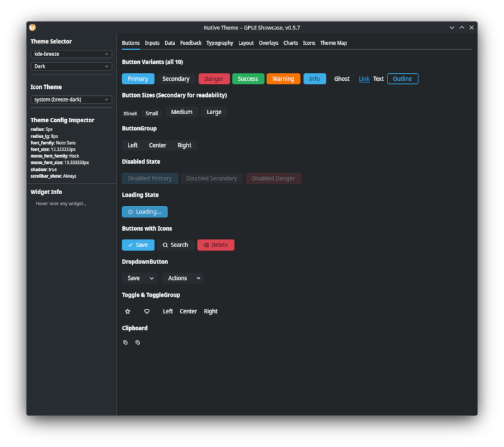
Task: Click the Outline variant button
Action: (x=403, y=79)
